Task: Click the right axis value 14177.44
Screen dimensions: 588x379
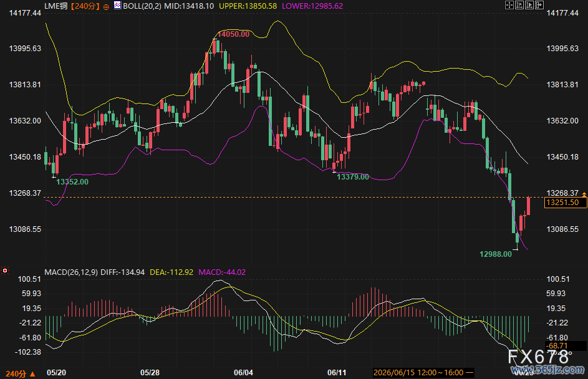Action: (x=562, y=12)
